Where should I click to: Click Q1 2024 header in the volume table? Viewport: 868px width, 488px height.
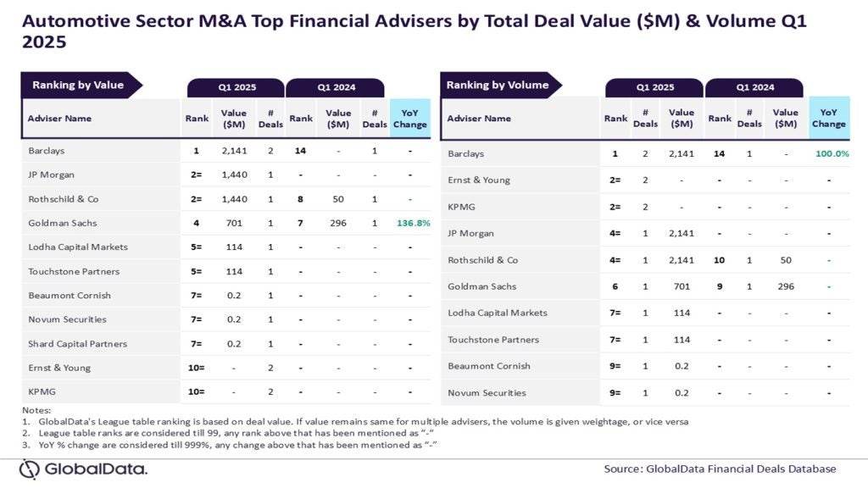tap(753, 87)
